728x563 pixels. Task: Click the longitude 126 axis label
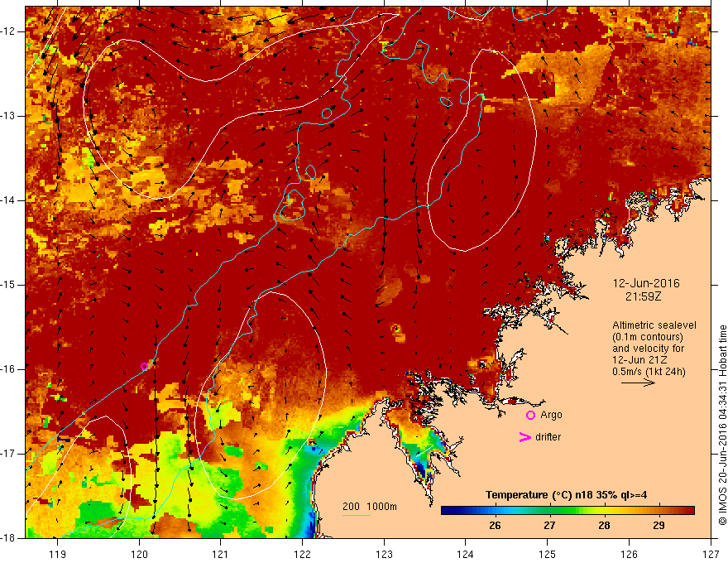point(629,554)
